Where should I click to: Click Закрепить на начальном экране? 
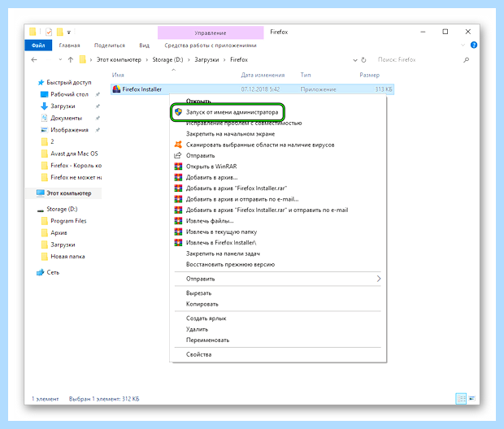[x=231, y=134]
